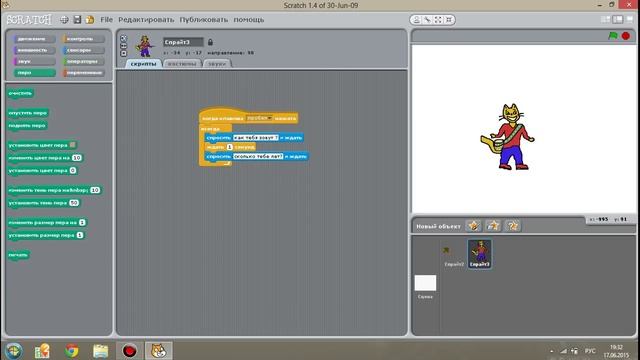This screenshot has width=640, height=360.
Task: Click the Поднять перо block
Action: tap(27, 126)
